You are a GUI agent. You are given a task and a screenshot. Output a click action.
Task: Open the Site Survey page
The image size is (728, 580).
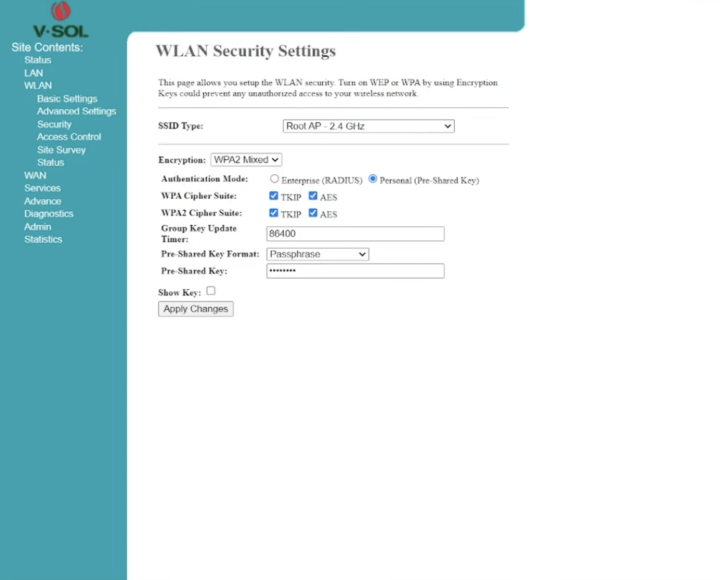pyautogui.click(x=61, y=150)
